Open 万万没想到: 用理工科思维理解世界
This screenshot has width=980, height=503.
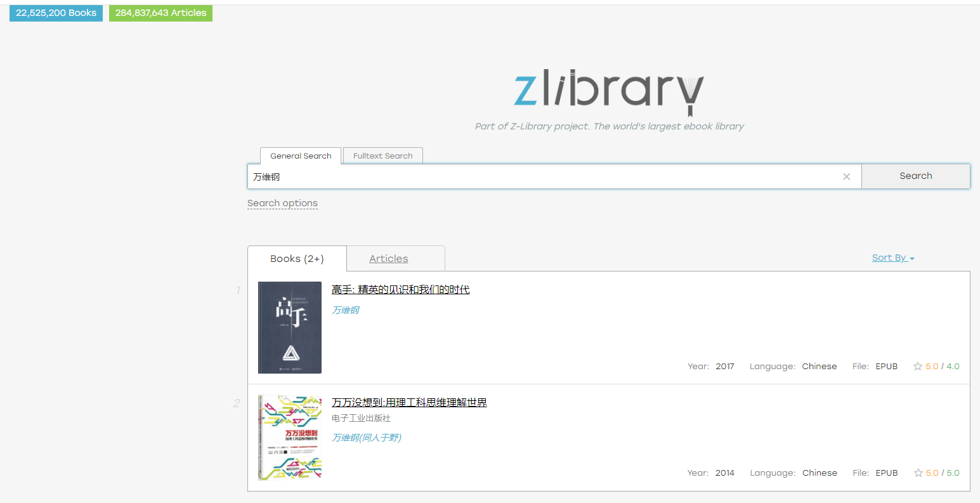[x=408, y=402]
